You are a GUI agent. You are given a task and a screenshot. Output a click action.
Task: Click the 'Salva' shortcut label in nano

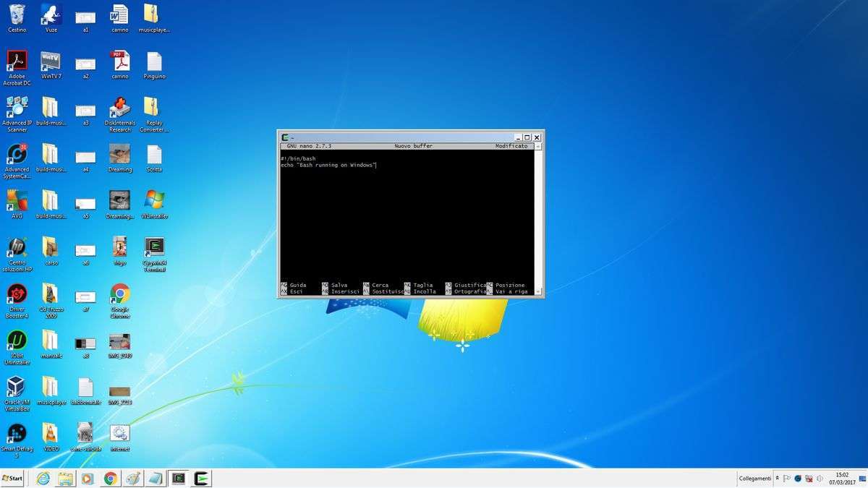click(339, 285)
